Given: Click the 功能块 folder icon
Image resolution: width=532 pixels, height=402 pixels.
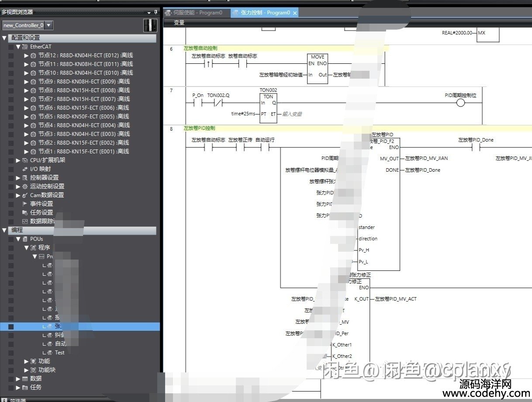Looking at the screenshot, I should pyautogui.click(x=33, y=370).
